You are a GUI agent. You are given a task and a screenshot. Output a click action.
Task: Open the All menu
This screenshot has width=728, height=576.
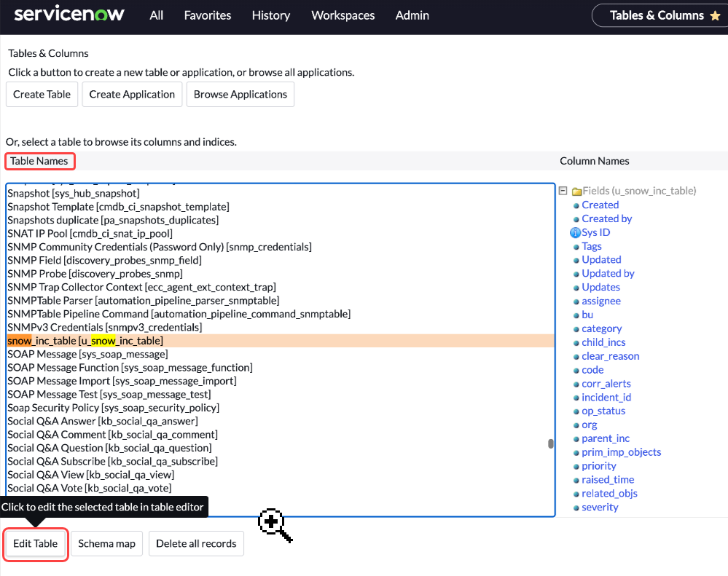coord(157,15)
